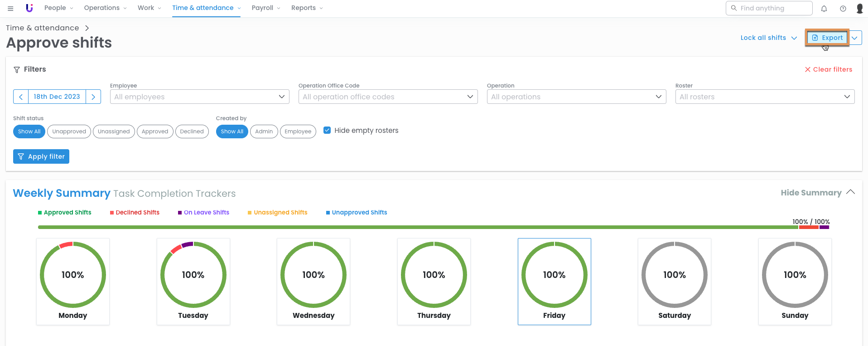This screenshot has width=868, height=346.
Task: Click the Export button
Action: [827, 38]
